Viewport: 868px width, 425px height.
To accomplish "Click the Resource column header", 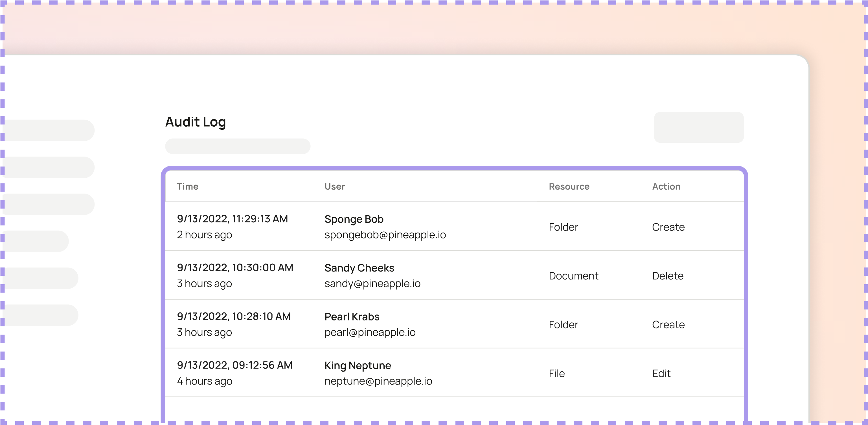I will point(569,187).
